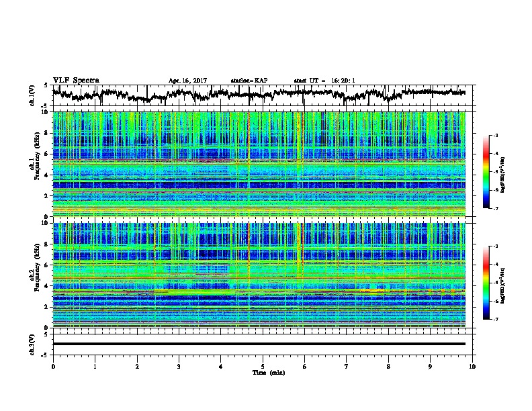The height and width of the screenshot is (411, 532).
Task: Click time axis tick label "7"
Action: click(347, 367)
